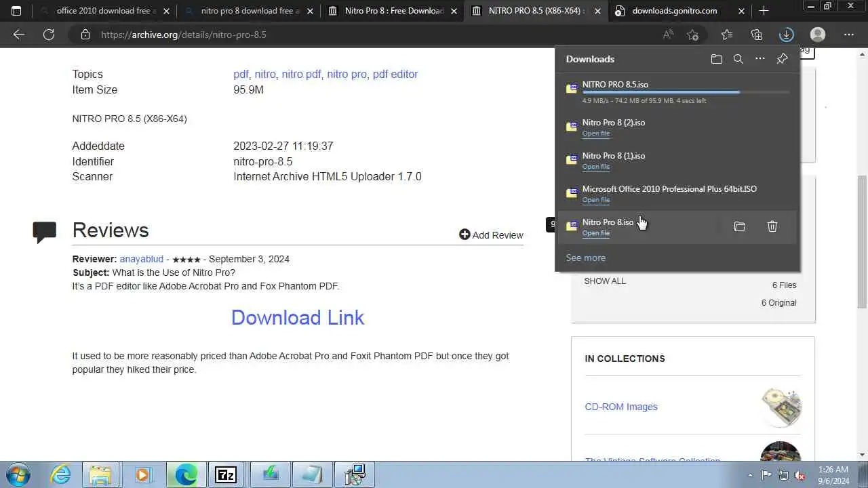Image resolution: width=868 pixels, height=488 pixels.
Task: View site information lock icon
Action: point(85,35)
